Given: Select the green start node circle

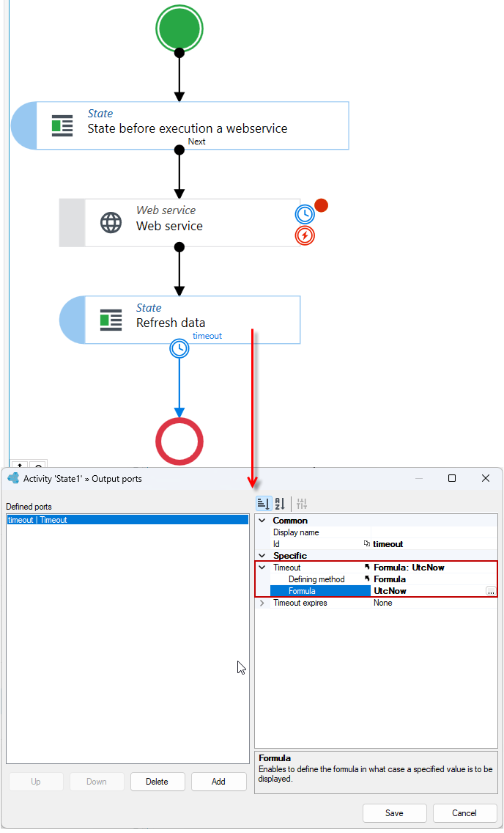Looking at the screenshot, I should 179,29.
